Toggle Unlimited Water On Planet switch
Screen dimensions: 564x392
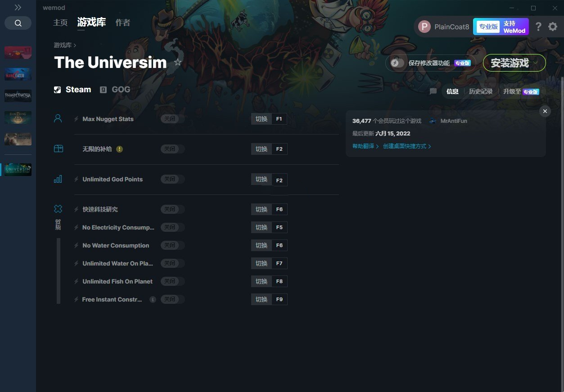[173, 263]
